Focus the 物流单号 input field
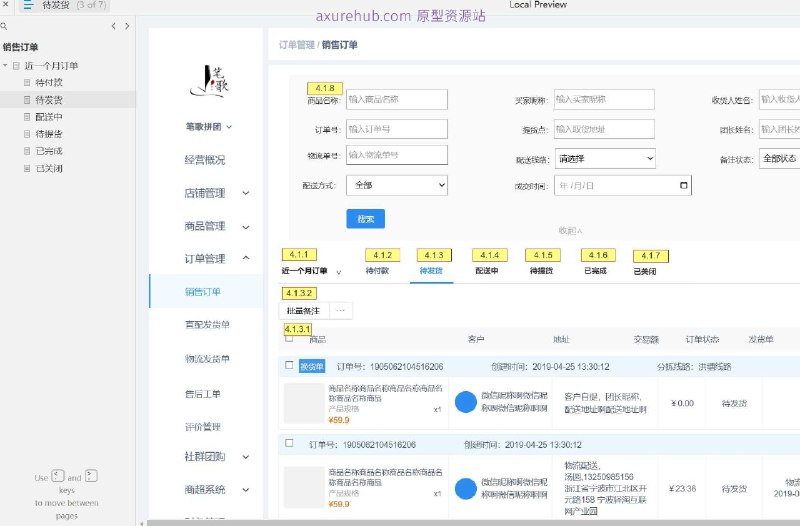The width and height of the screenshot is (800, 526). click(x=396, y=155)
